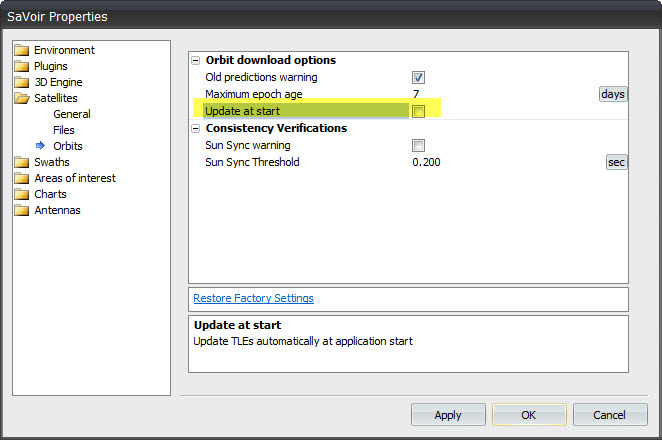Edit the Sun Sync Threshold value field
662x440 pixels.
[x=500, y=162]
